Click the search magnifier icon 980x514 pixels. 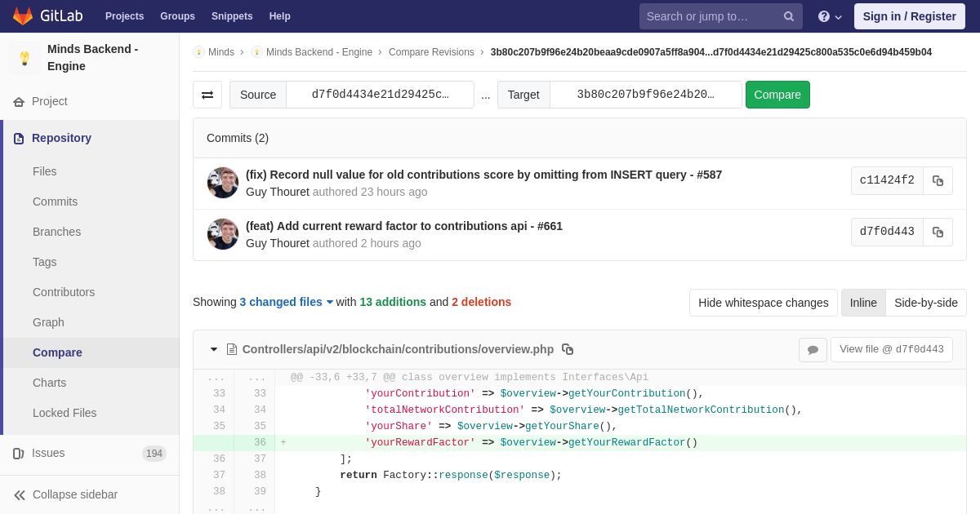788,16
